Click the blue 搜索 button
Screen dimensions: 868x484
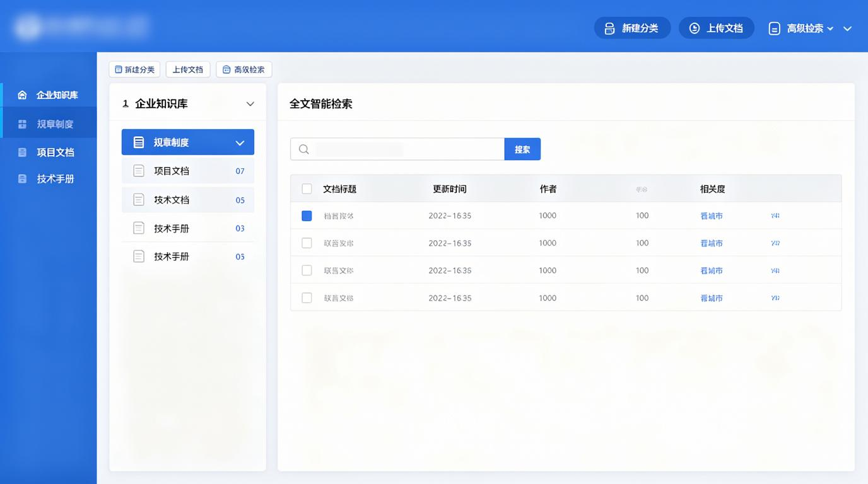coord(522,149)
